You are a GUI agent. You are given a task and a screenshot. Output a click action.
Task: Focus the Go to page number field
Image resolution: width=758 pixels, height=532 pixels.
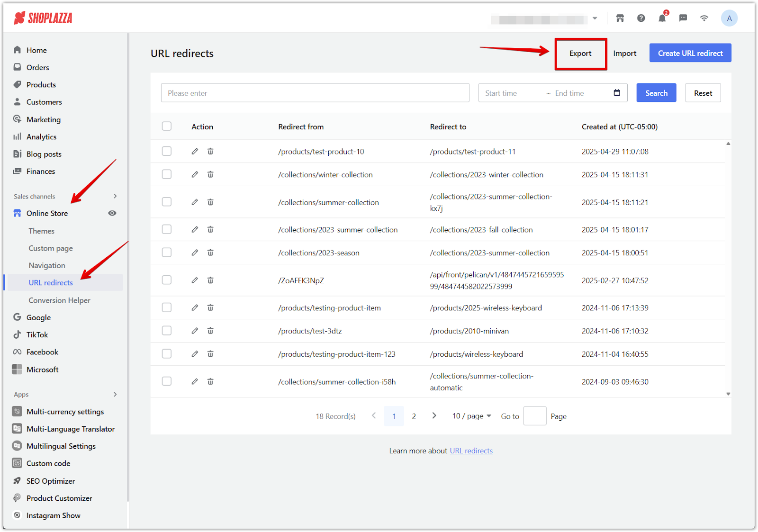tap(535, 416)
